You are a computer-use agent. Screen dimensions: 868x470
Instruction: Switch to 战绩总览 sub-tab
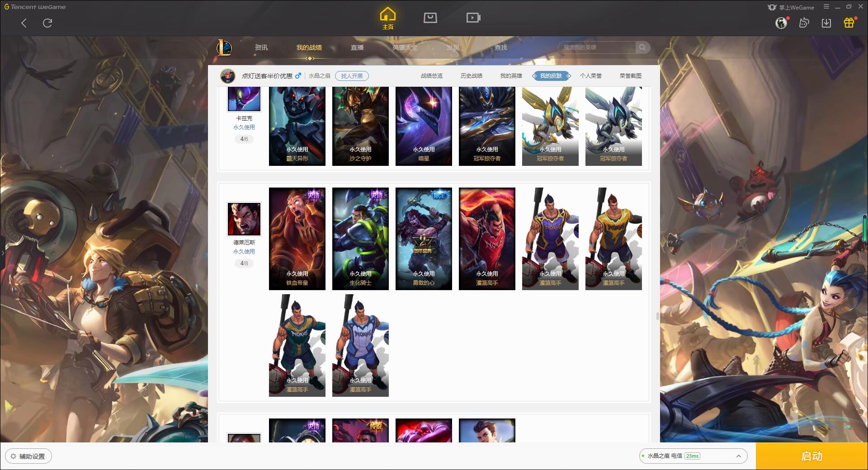pos(432,76)
